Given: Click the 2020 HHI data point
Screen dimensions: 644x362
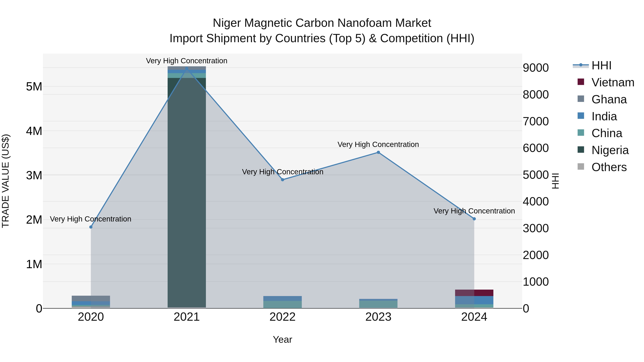Looking at the screenshot, I should 91,227.
